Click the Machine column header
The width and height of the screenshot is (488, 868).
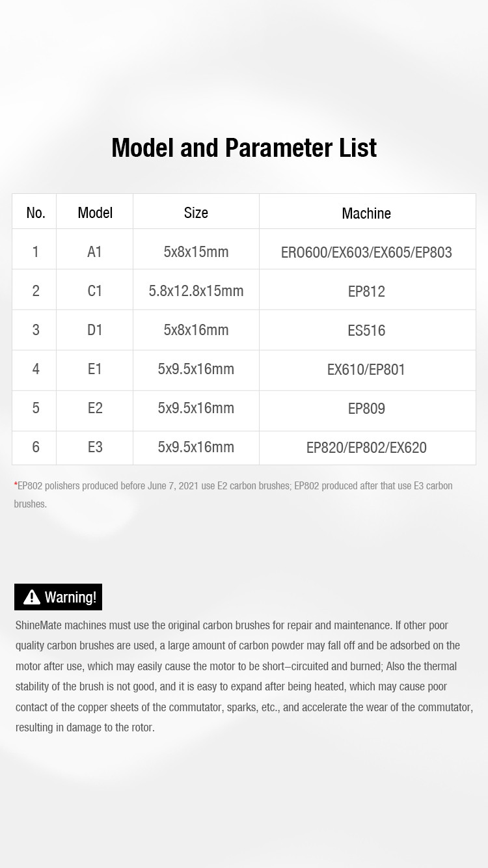(x=367, y=212)
